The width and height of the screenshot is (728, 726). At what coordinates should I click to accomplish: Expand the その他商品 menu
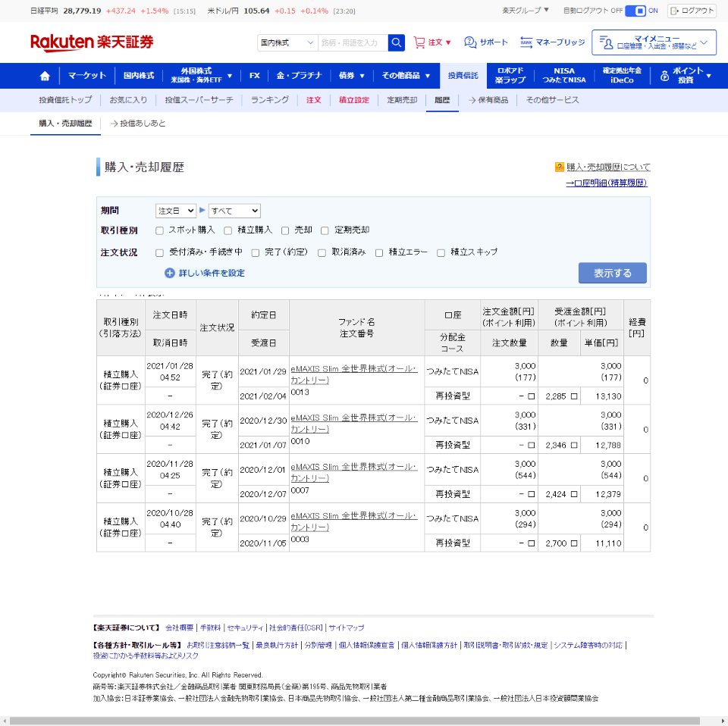tap(406, 76)
